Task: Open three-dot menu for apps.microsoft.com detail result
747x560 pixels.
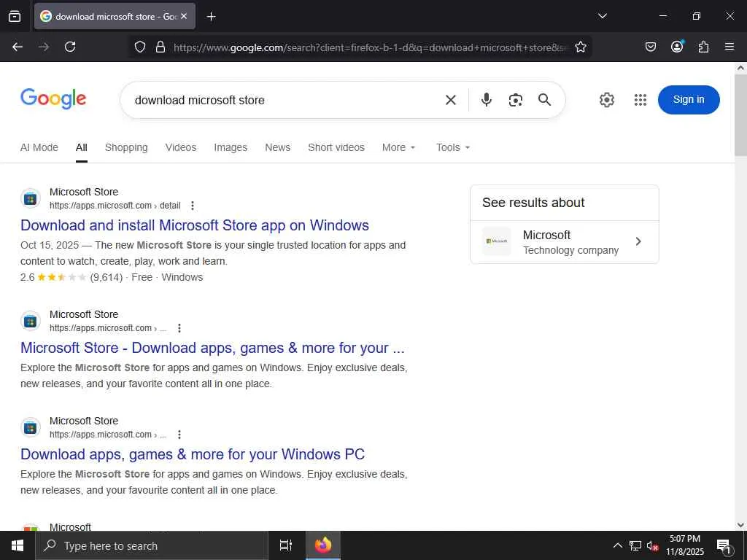Action: click(193, 206)
